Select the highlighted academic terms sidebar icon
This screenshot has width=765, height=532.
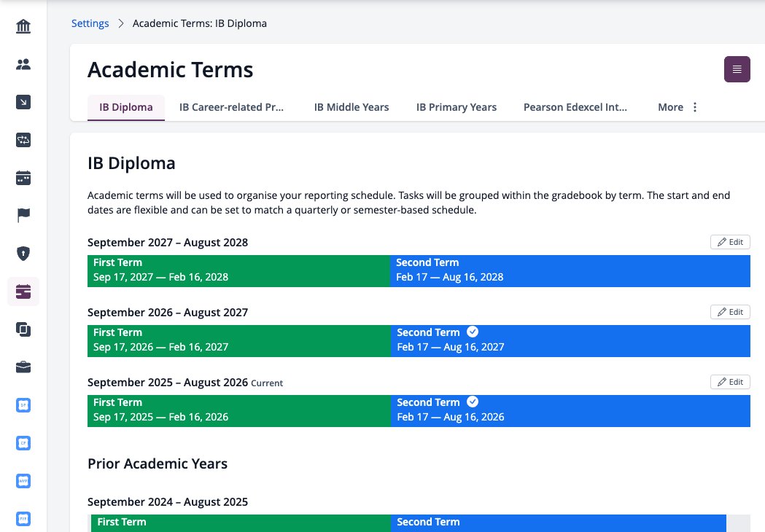(x=23, y=292)
